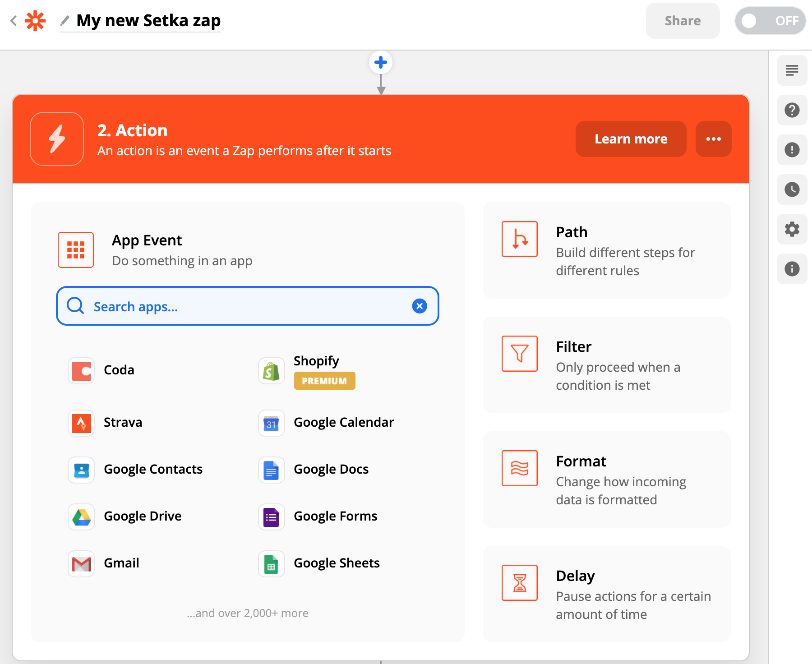This screenshot has height=664, width=812.
Task: Select Google Drive app name
Action: point(143,516)
